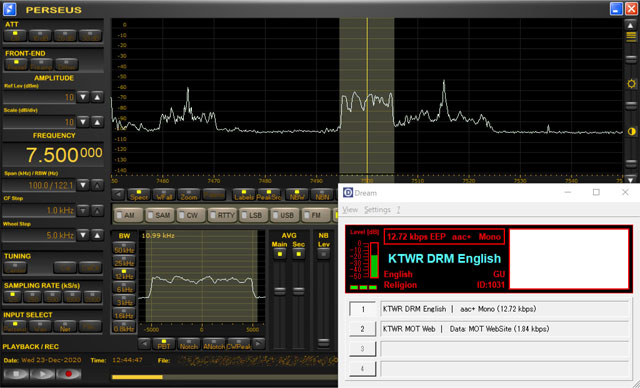
Task: Click the left arrow before the PBT button
Action: click(x=144, y=344)
